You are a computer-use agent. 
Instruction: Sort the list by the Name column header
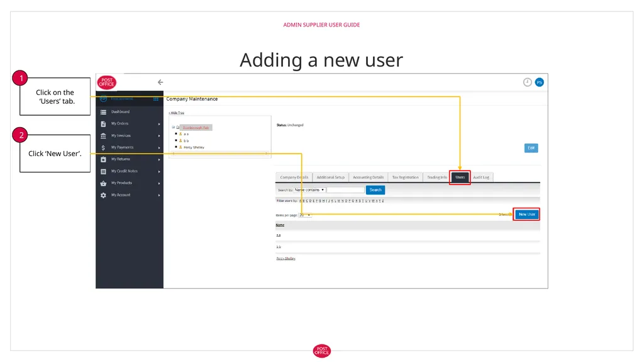280,225
